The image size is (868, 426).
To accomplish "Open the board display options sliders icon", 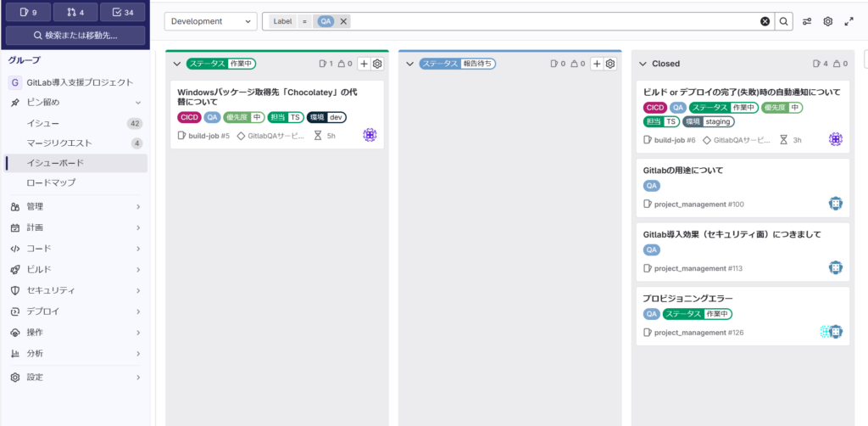I will 807,21.
